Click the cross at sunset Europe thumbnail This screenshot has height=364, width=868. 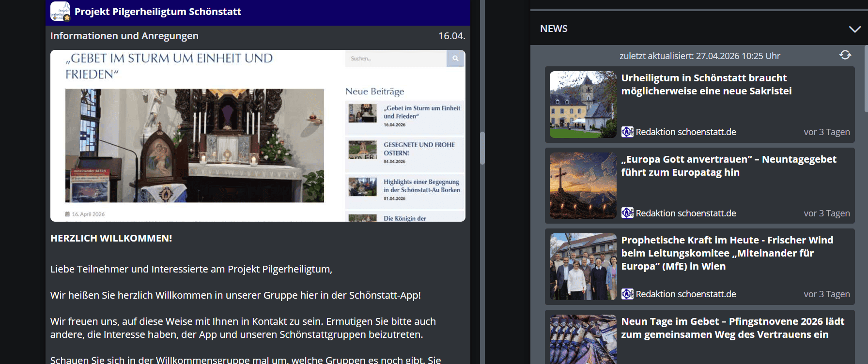click(583, 185)
